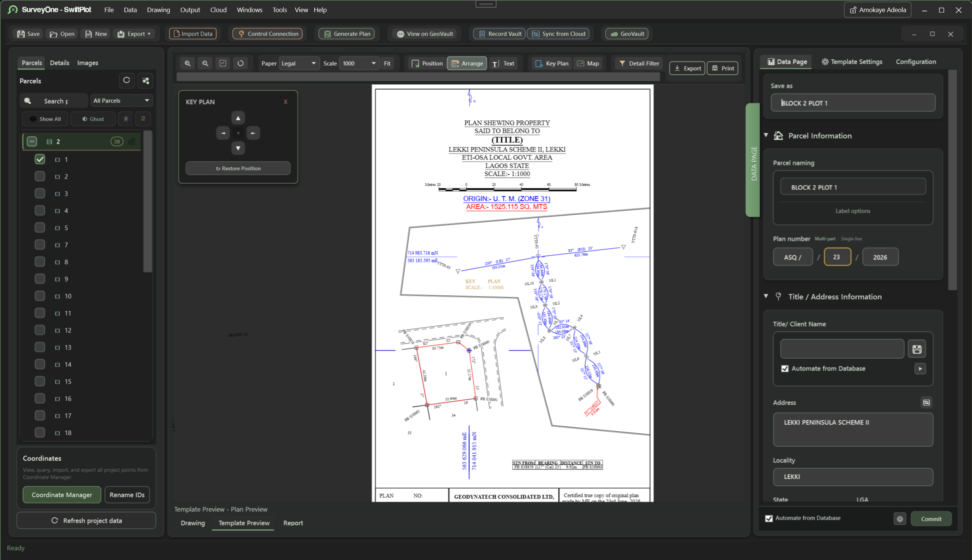The height and width of the screenshot is (560, 972).
Task: Click the Print button
Action: click(x=723, y=68)
